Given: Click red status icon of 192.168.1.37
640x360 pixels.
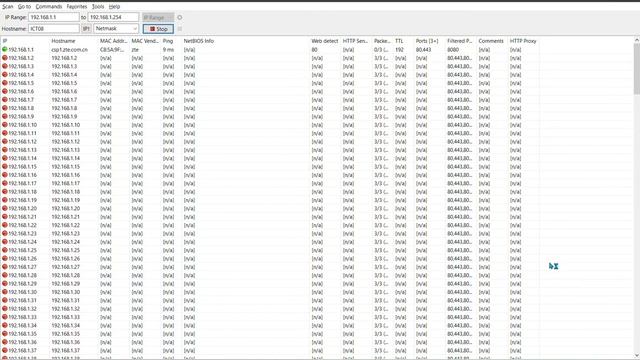Looking at the screenshot, I should (4, 351).
